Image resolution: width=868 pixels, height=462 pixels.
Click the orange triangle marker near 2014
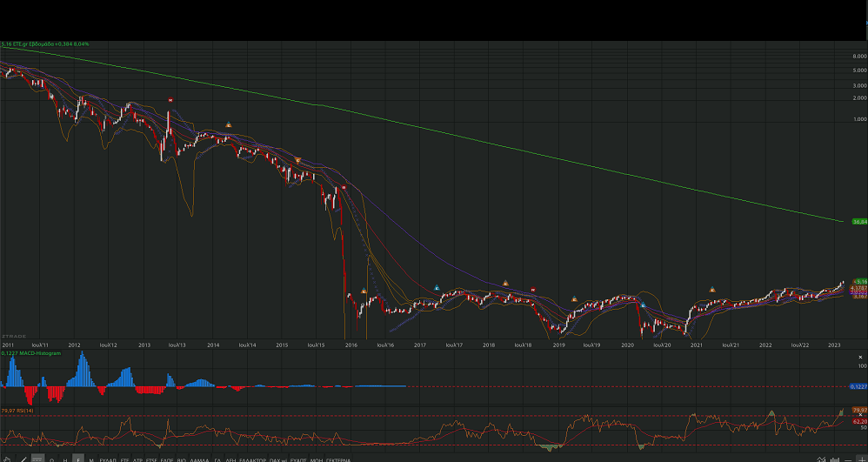tap(229, 125)
